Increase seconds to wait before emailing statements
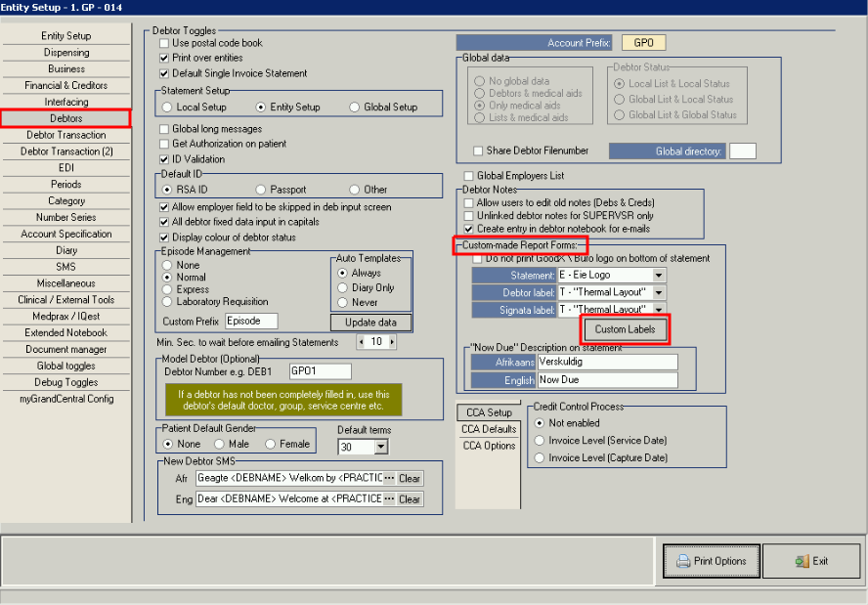Viewport: 868px width, 605px height. pos(390,342)
